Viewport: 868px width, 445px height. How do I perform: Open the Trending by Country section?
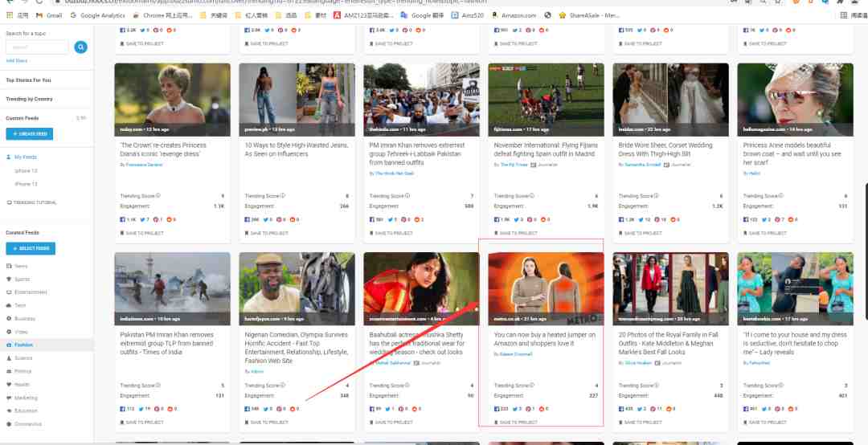coord(30,99)
